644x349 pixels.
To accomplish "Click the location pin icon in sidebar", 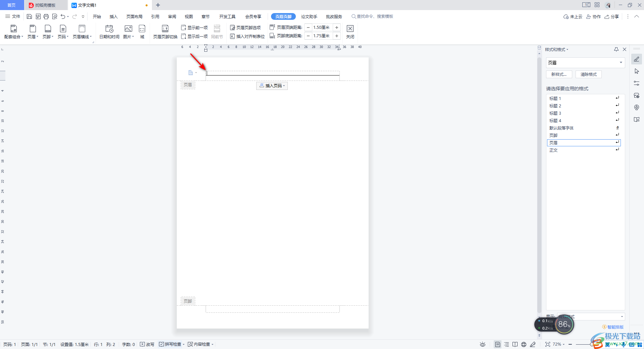I will pyautogui.click(x=637, y=107).
